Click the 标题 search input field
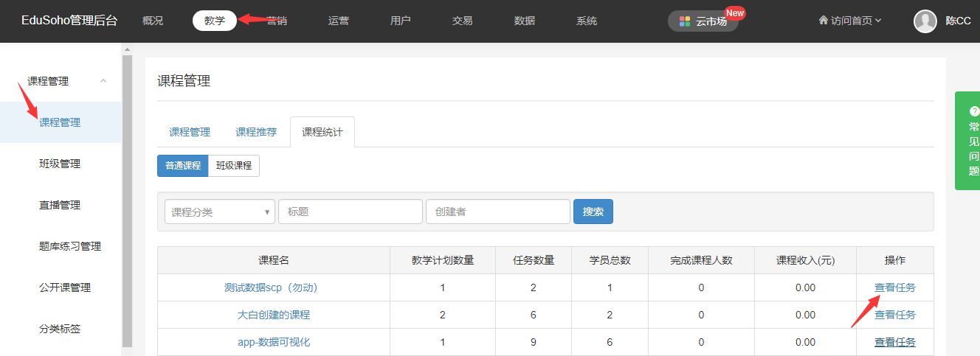 point(350,212)
